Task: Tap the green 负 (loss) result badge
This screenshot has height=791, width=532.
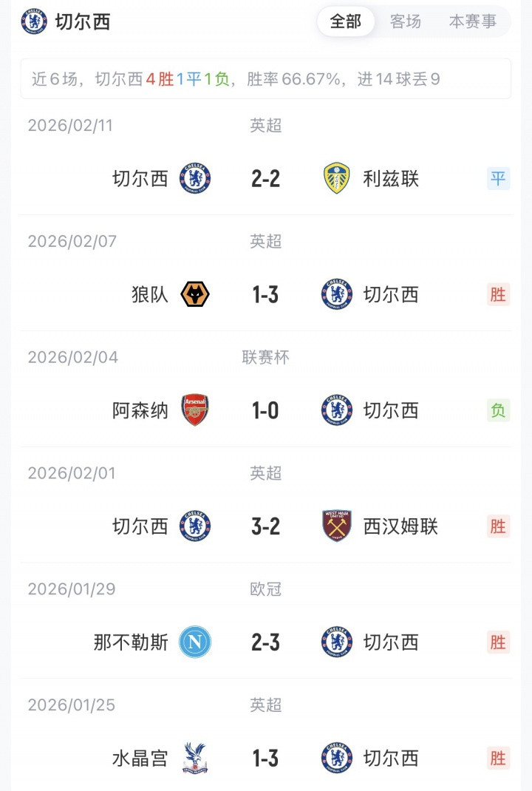Action: pos(498,410)
